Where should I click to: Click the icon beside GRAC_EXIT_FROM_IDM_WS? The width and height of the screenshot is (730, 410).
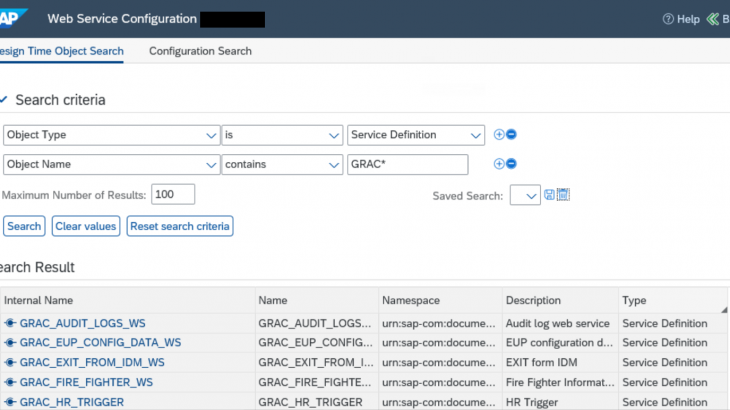pos(10,362)
